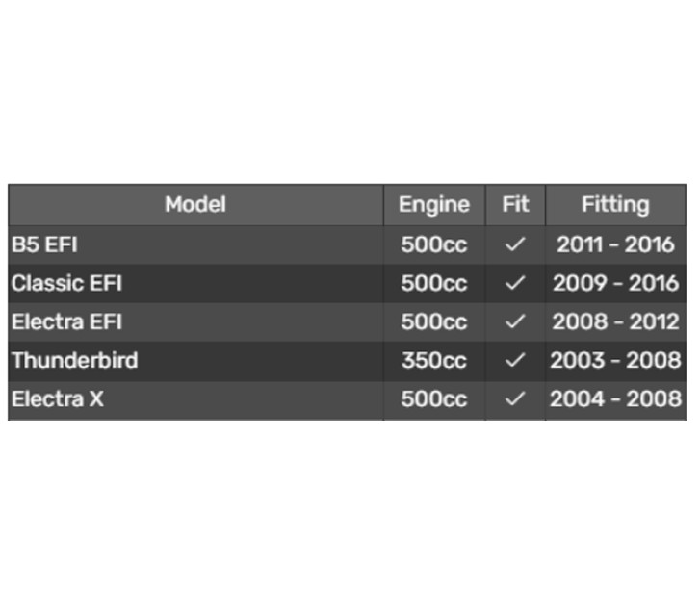This screenshot has width=700, height=616.
Task: Select the Thunderbird model cell
Action: (75, 360)
